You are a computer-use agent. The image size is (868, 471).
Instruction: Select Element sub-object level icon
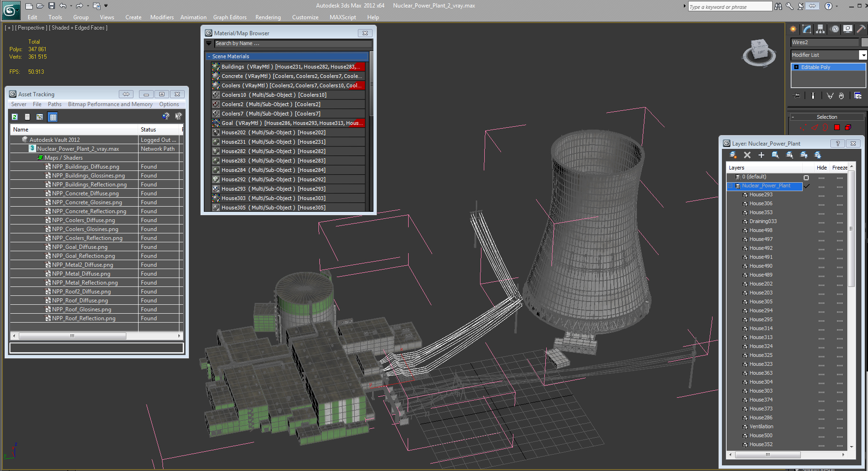click(x=848, y=127)
